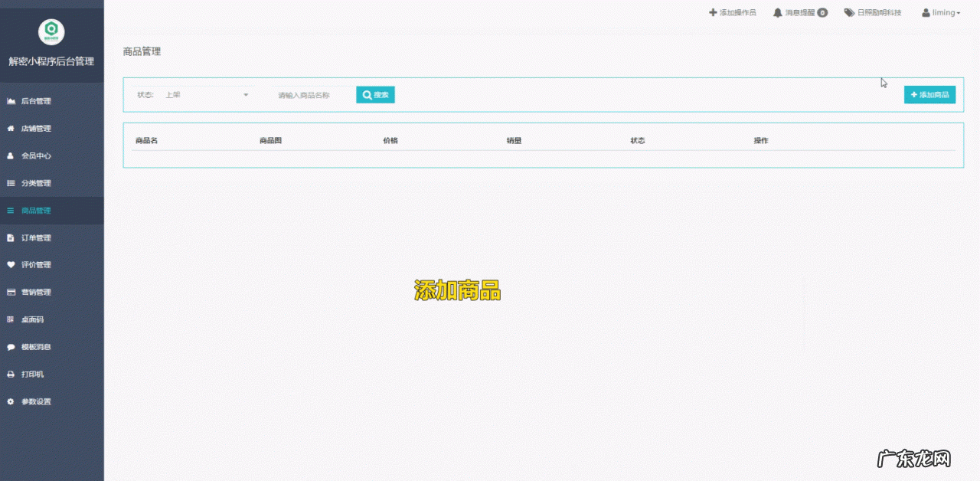This screenshot has height=481, width=980.
Task: Click the magnifier icon inside 搜索 button
Action: click(366, 94)
